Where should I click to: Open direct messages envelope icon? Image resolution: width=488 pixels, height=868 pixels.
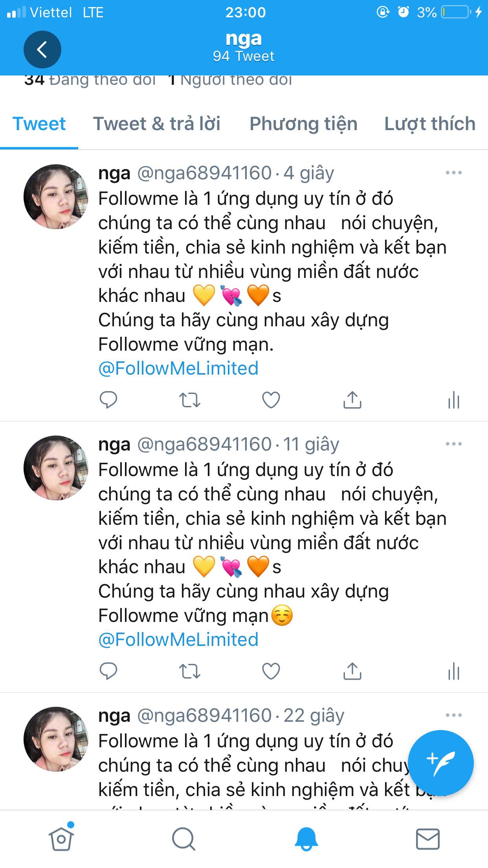(427, 839)
